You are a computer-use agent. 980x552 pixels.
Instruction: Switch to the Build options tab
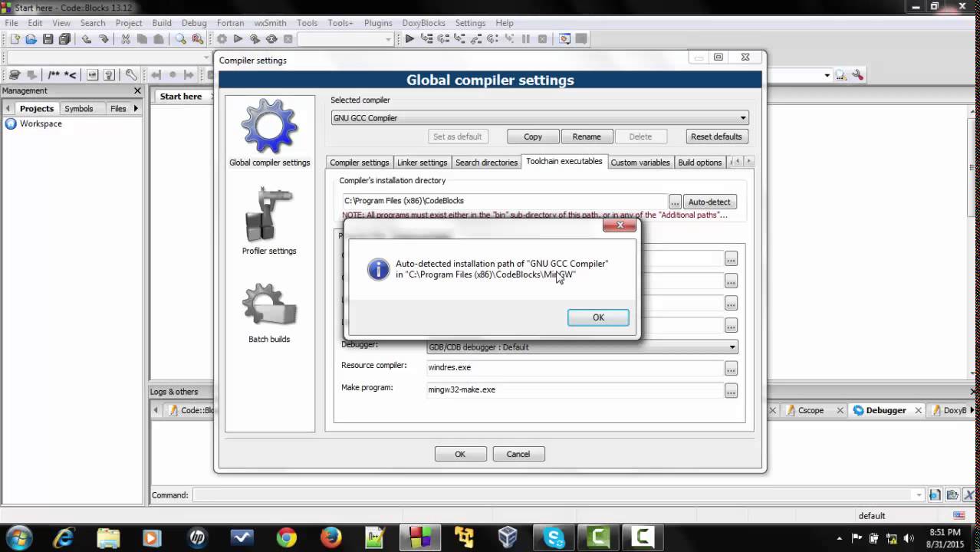pos(699,163)
